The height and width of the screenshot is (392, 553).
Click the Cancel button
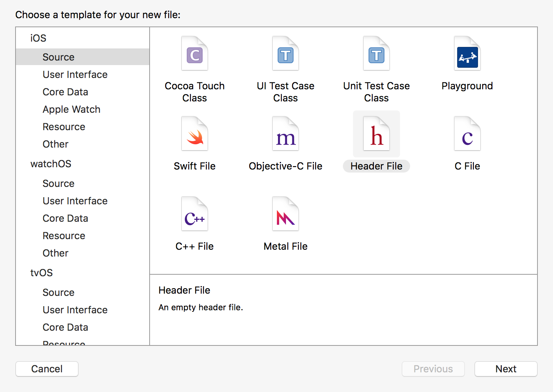47,369
